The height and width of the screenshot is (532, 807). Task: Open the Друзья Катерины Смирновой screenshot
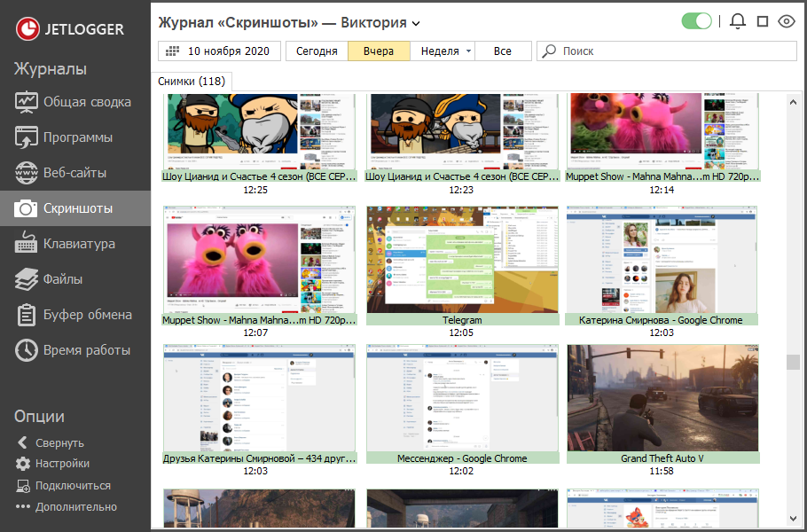tap(259, 398)
